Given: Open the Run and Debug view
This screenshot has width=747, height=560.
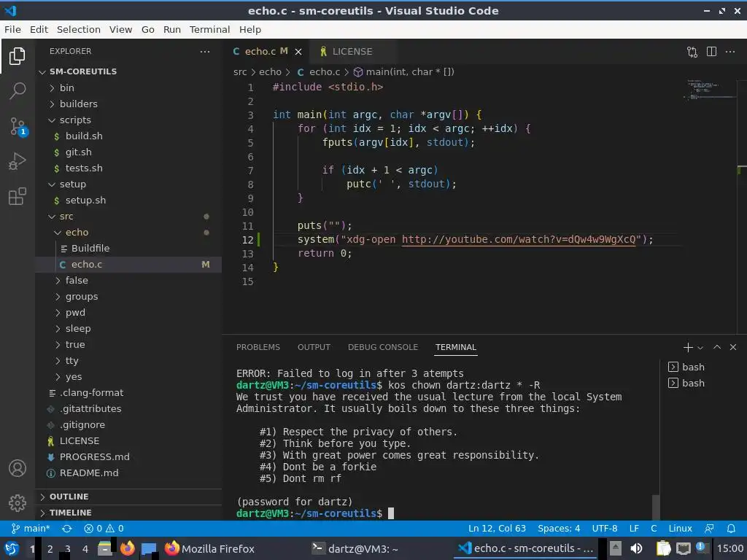Looking at the screenshot, I should (18, 161).
